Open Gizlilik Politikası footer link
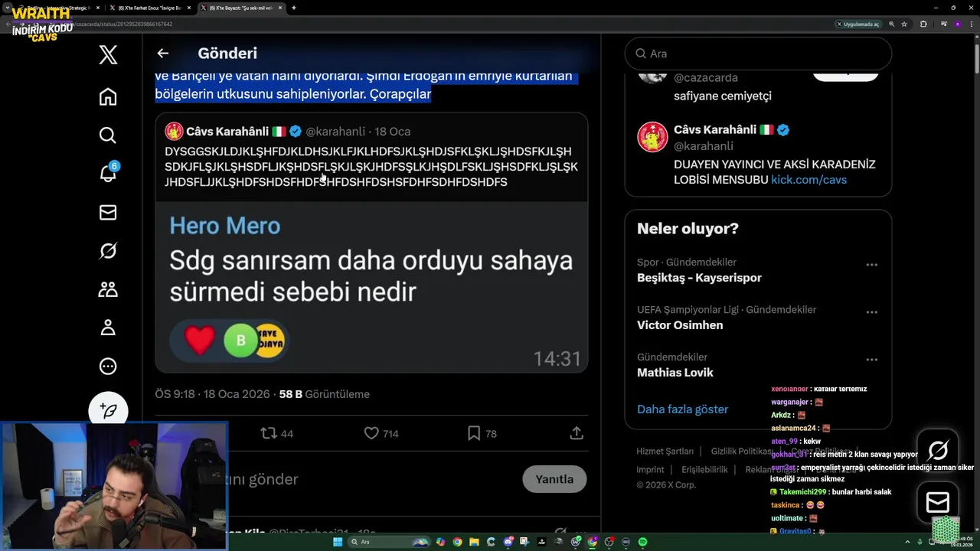The width and height of the screenshot is (980, 551). (x=741, y=452)
